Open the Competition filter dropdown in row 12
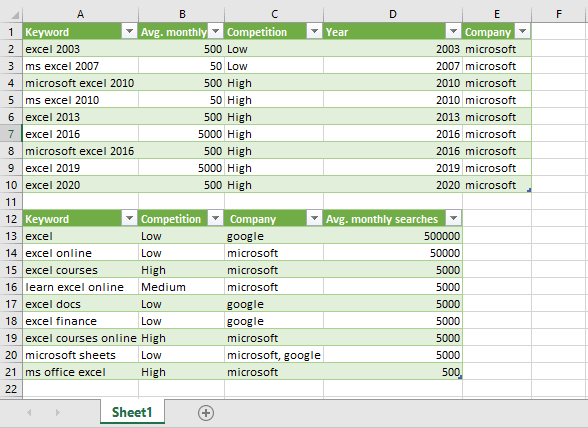The height and width of the screenshot is (428, 588). pos(216,219)
